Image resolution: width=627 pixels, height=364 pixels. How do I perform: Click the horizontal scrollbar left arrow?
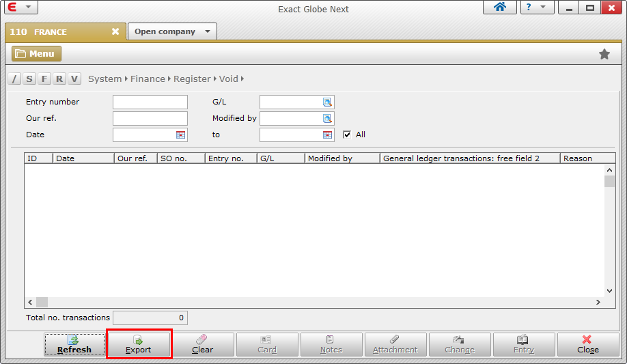point(30,302)
